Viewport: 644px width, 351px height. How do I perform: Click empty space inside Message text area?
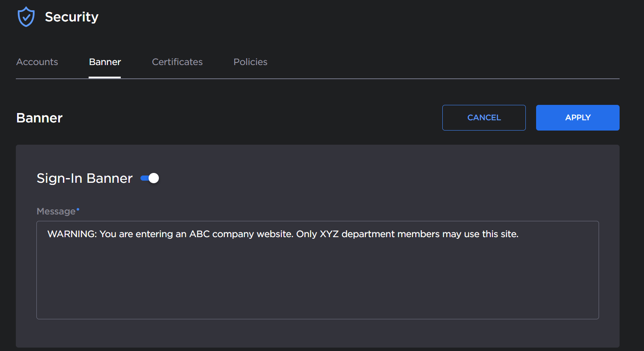[x=317, y=283]
